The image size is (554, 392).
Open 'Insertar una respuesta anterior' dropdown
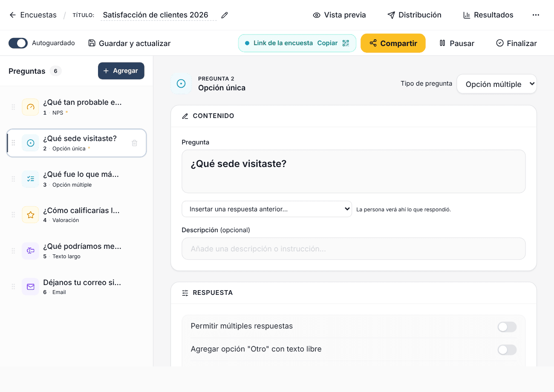[x=267, y=209]
